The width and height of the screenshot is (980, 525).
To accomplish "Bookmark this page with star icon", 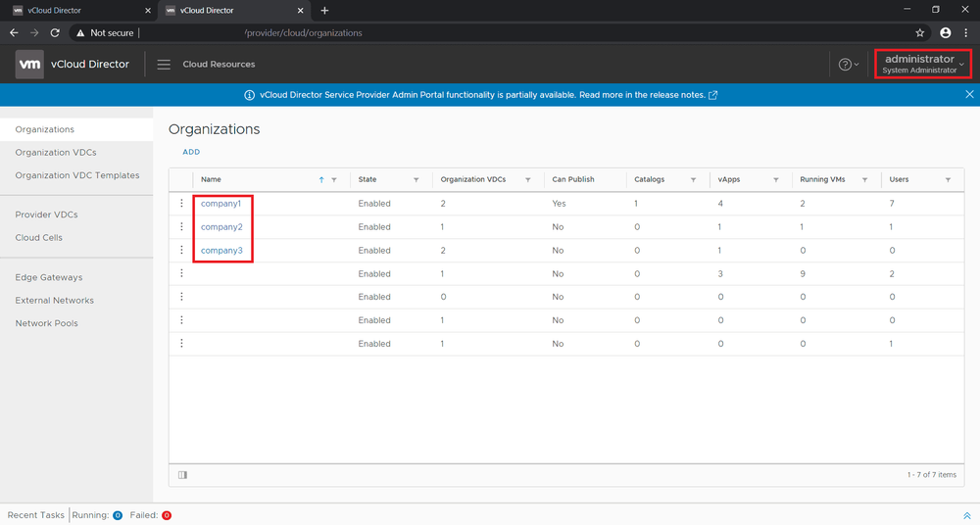I will 919,32.
